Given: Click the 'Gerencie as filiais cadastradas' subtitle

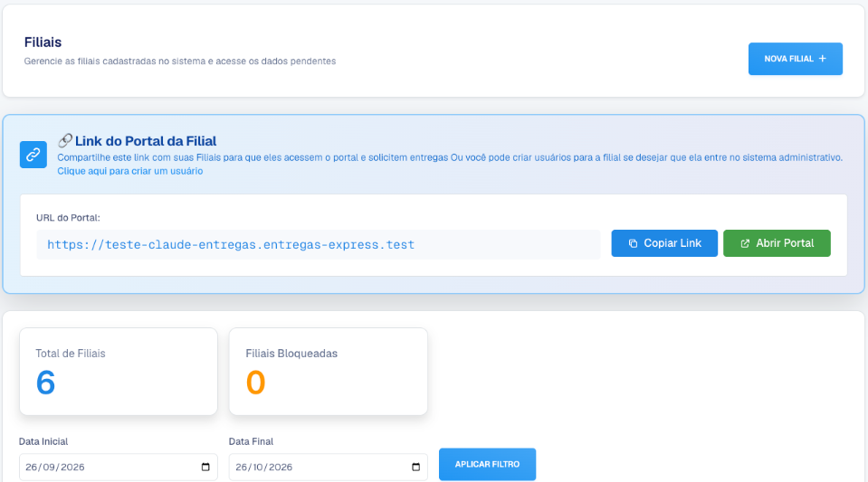Looking at the screenshot, I should click(180, 61).
